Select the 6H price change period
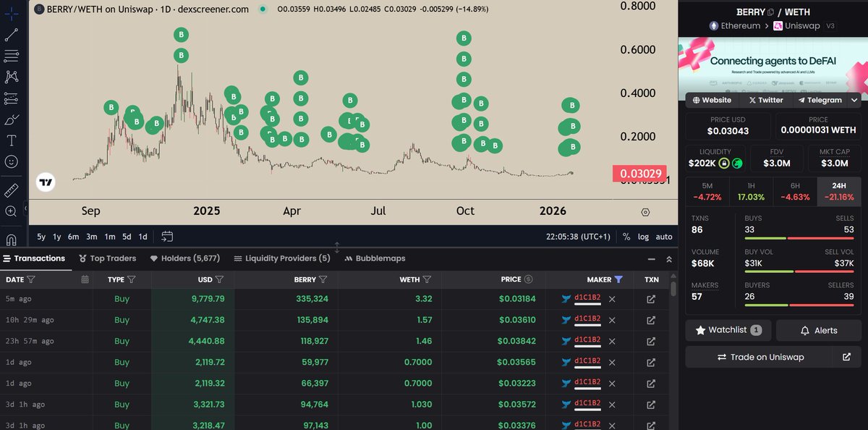Image resolution: width=868 pixels, height=430 pixels. (x=794, y=191)
